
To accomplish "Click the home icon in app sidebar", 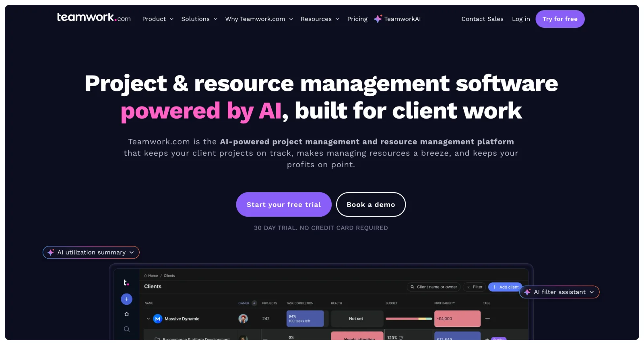I will [126, 314].
